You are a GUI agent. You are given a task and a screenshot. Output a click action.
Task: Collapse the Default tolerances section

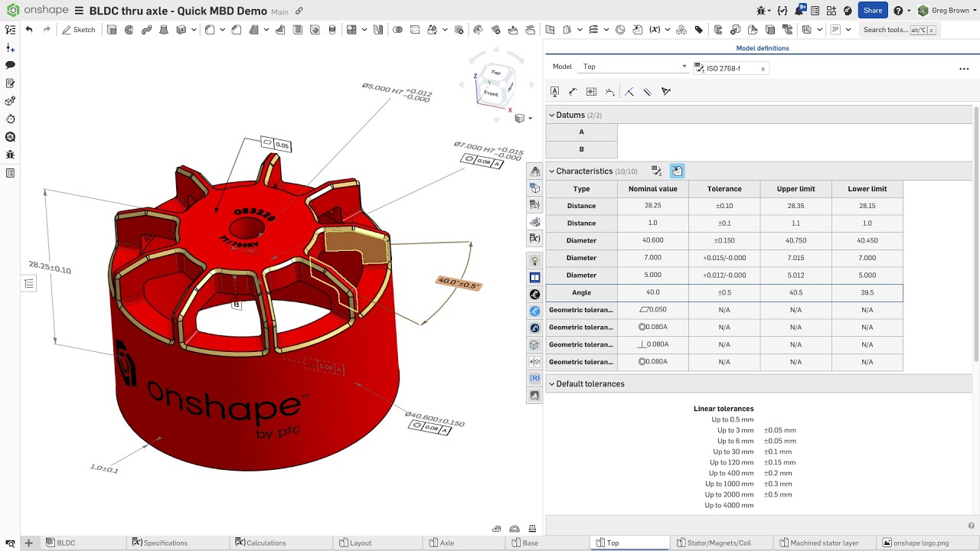coord(551,384)
